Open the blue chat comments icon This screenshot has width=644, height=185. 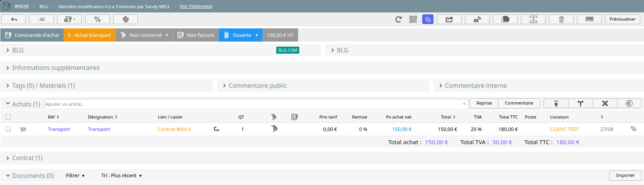click(428, 19)
